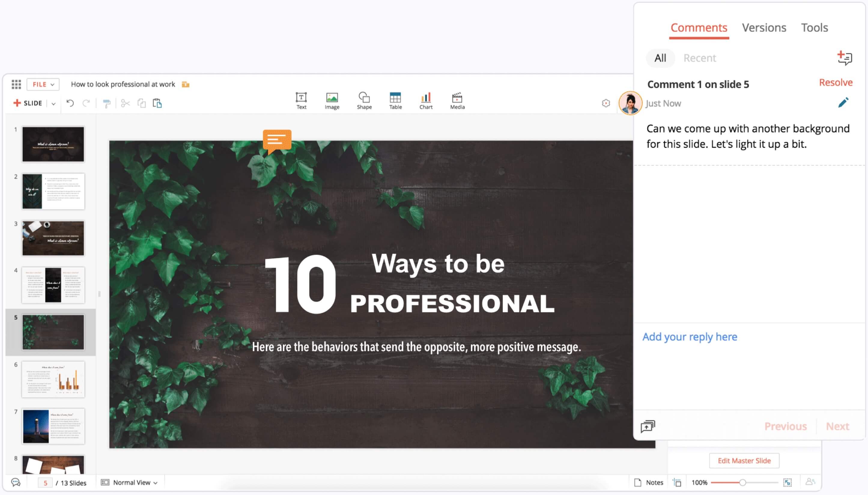Switch to the Recent comments tab
The width and height of the screenshot is (868, 495).
(x=699, y=57)
